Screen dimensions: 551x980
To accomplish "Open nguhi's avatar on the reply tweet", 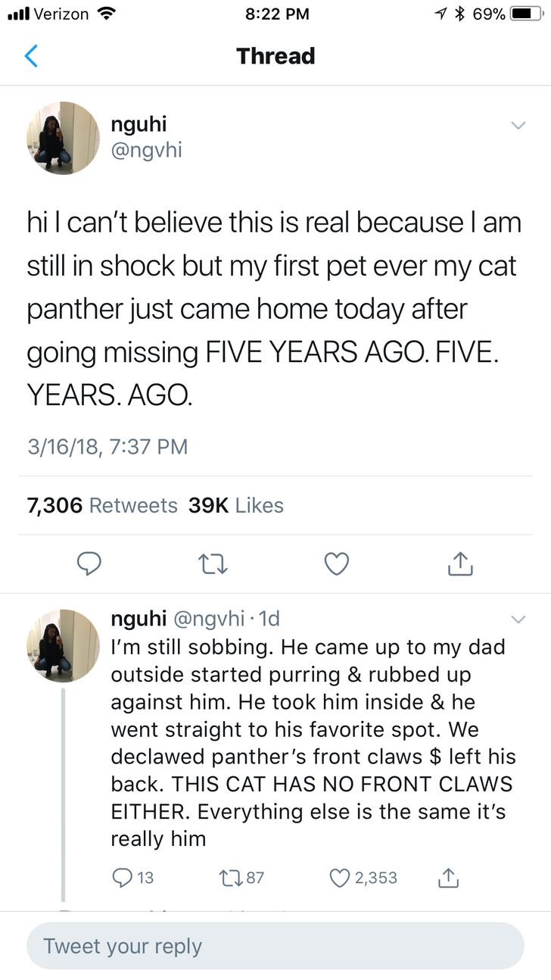I will point(63,645).
